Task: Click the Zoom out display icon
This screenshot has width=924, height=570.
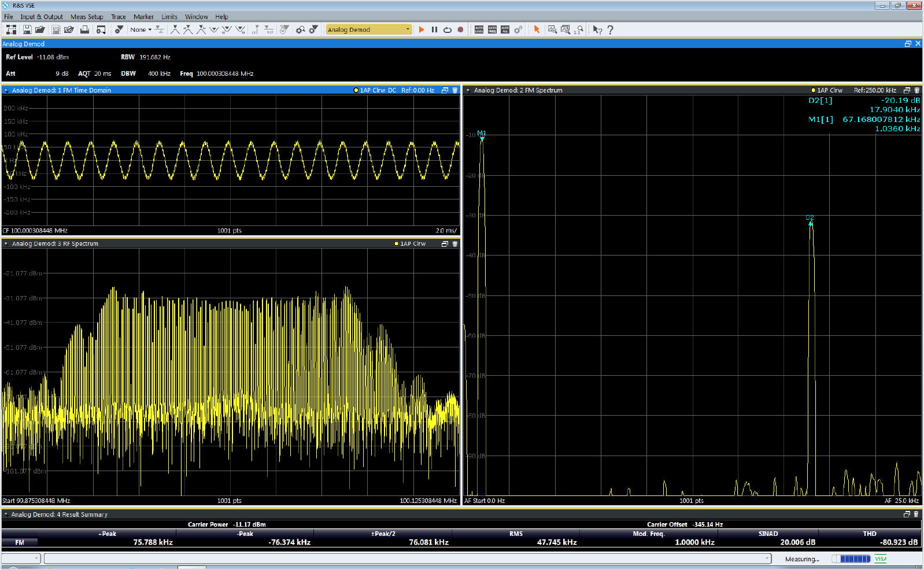Action: coord(552,29)
